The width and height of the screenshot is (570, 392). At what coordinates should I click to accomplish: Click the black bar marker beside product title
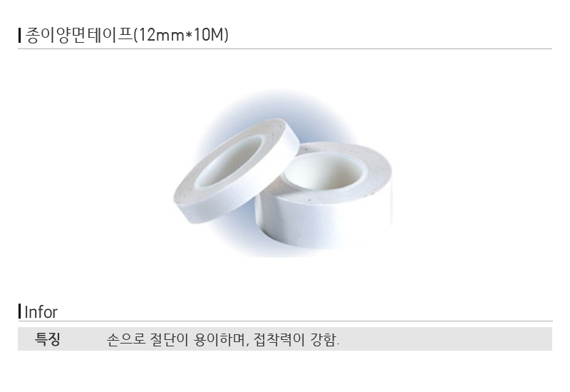pos(20,35)
